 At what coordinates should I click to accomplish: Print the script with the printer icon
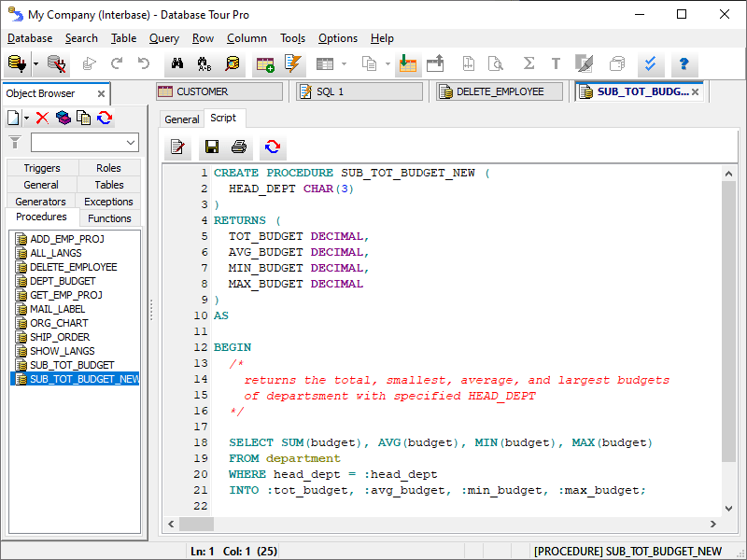coord(239,147)
